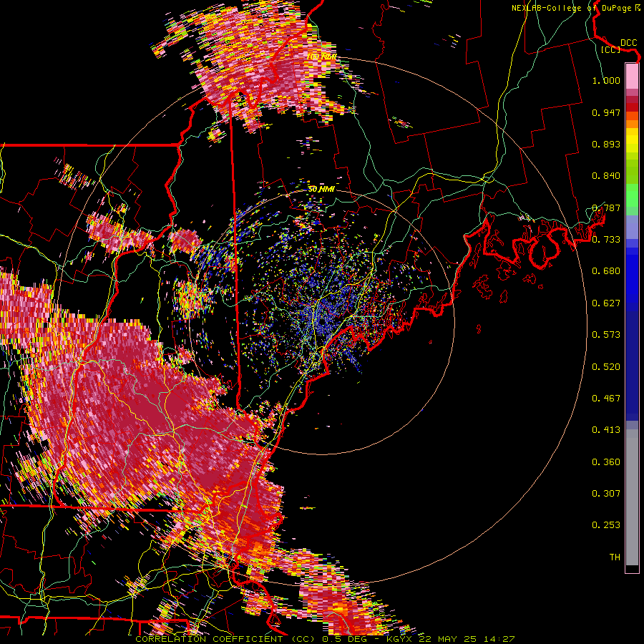Select the 0.360 scale value
Image resolution: width=644 pixels, height=644 pixels.
606,462
